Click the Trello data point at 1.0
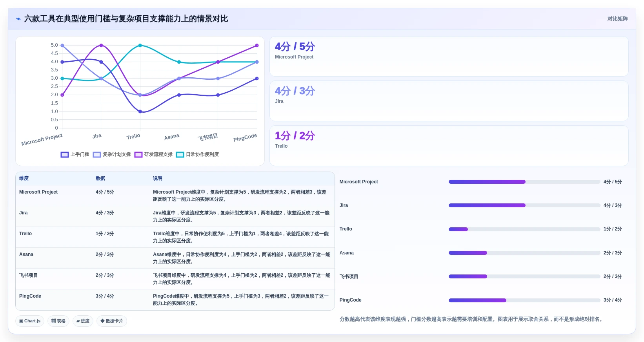This screenshot has height=342, width=644. tap(140, 112)
